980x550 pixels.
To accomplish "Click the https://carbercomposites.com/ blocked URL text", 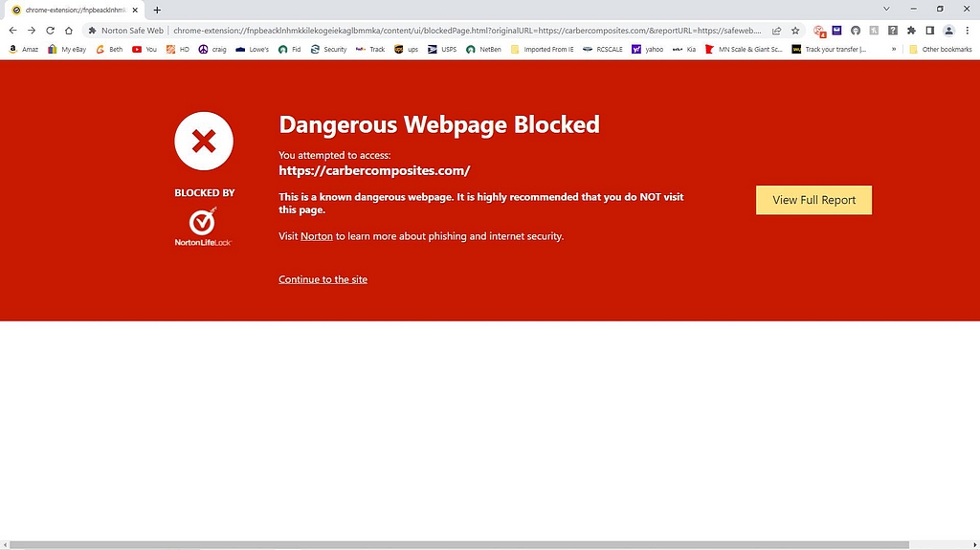I will coord(374,170).
